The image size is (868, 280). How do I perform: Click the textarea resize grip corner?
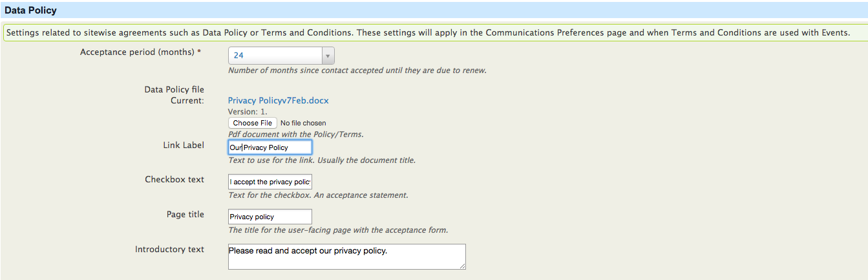pyautogui.click(x=462, y=266)
